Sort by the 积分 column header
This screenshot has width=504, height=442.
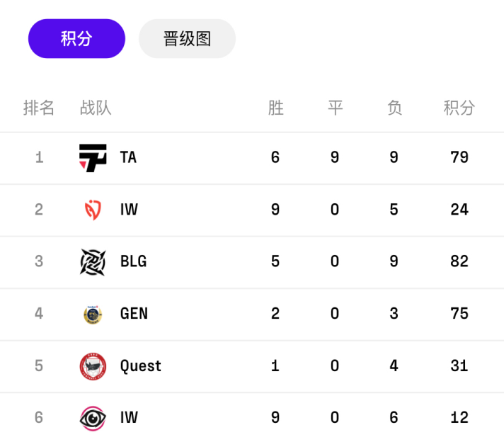tap(459, 108)
